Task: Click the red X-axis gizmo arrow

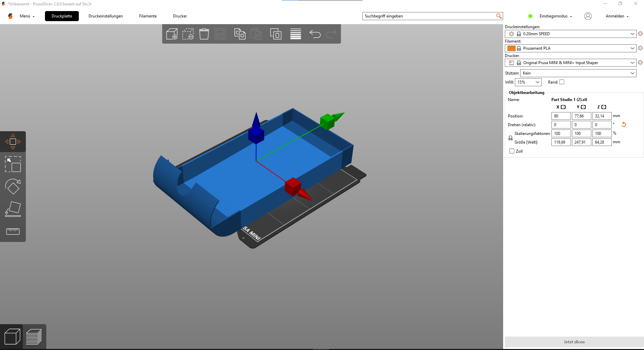Action: 305,195
